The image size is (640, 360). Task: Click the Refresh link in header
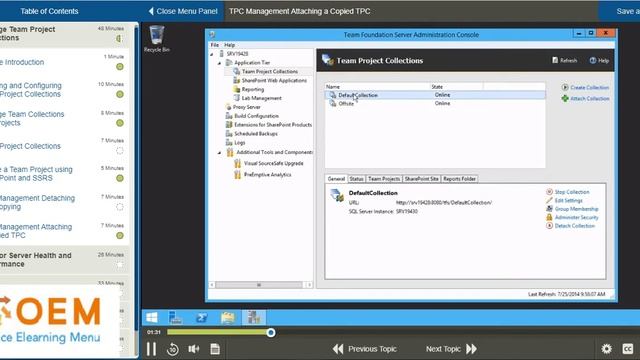[x=564, y=60]
